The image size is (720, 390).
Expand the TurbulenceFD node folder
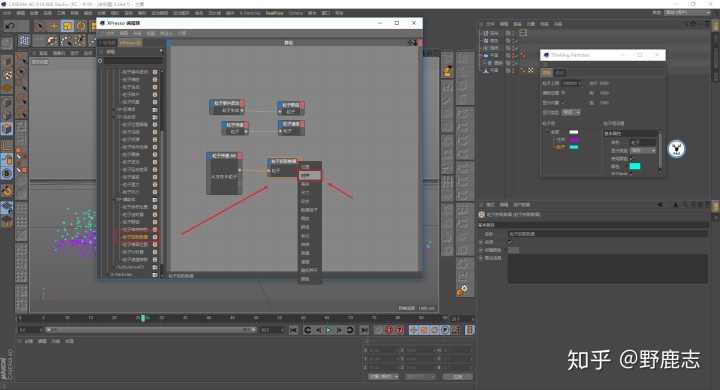pyautogui.click(x=114, y=267)
